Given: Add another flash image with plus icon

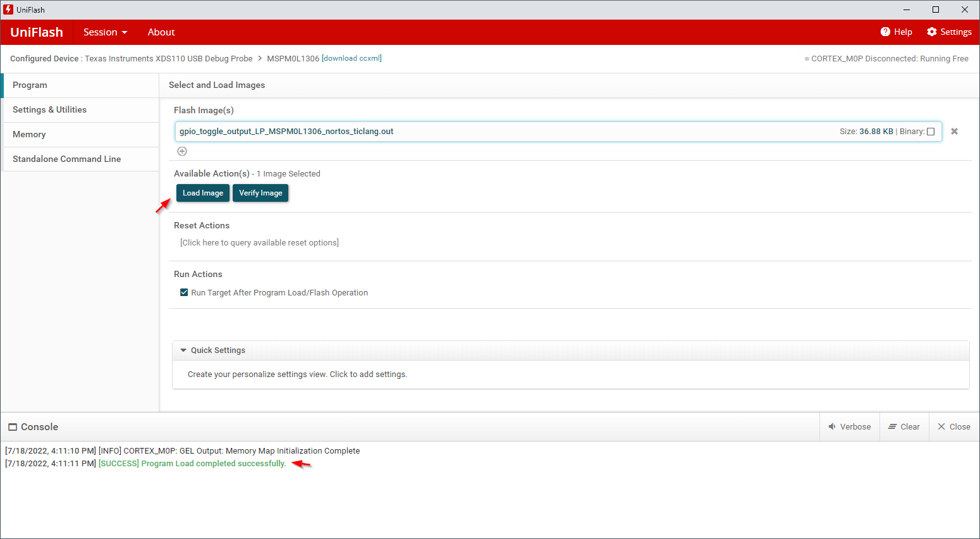Looking at the screenshot, I should pyautogui.click(x=182, y=151).
